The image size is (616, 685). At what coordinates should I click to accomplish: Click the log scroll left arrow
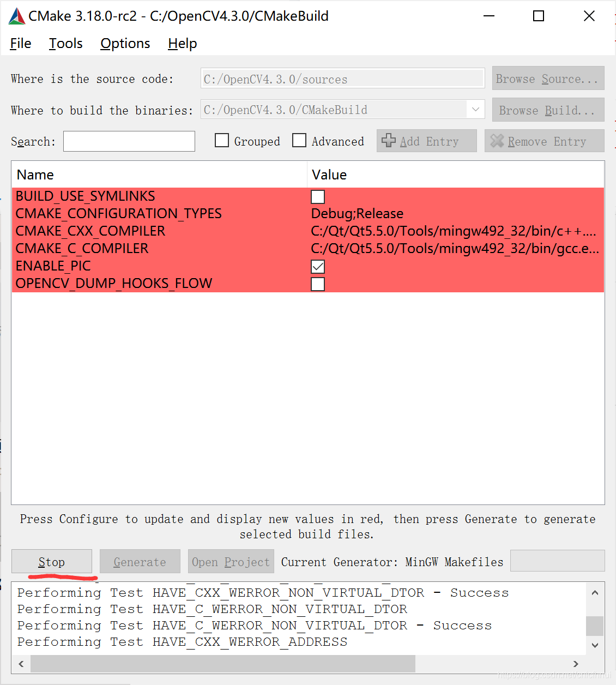click(x=21, y=664)
